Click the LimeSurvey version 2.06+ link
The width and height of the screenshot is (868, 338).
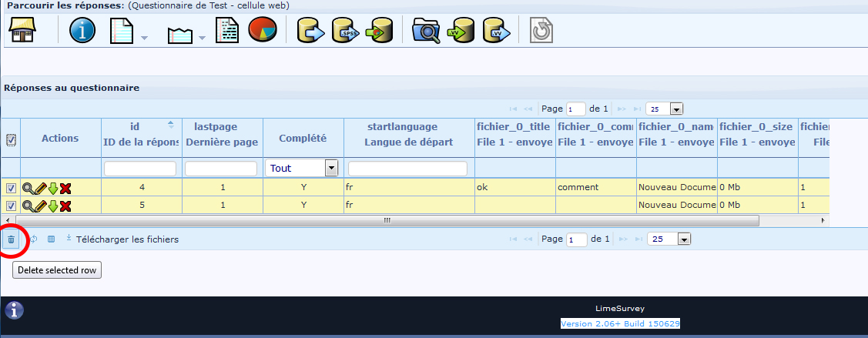(620, 323)
